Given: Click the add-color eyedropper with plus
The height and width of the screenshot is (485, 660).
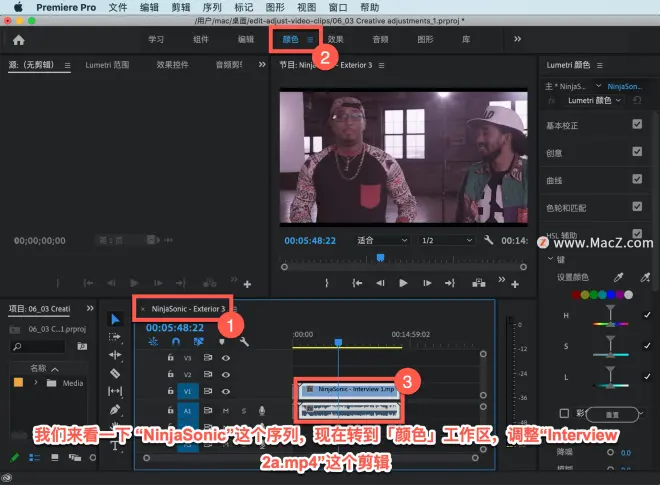Looking at the screenshot, I should pos(645,277).
